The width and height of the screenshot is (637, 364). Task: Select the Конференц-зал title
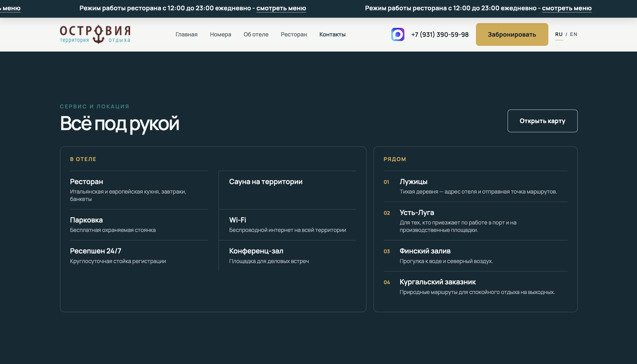256,251
